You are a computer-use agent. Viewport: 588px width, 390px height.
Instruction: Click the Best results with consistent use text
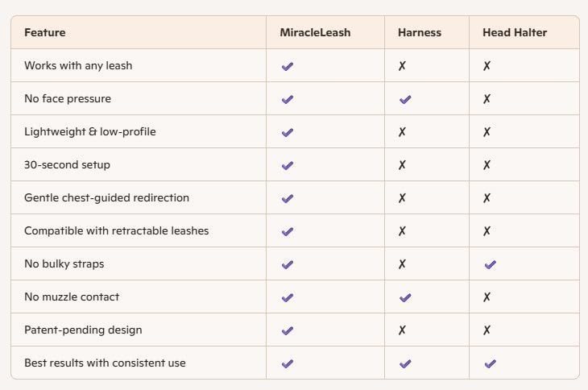tap(105, 363)
